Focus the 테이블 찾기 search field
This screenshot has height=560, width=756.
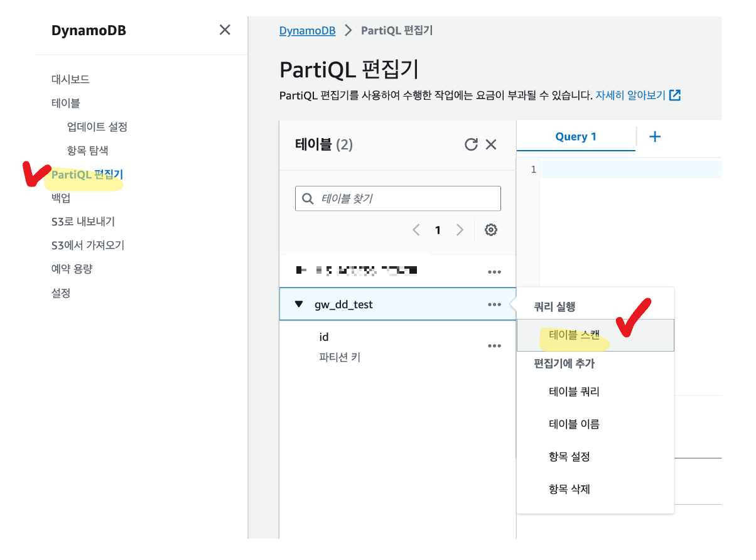coord(398,198)
